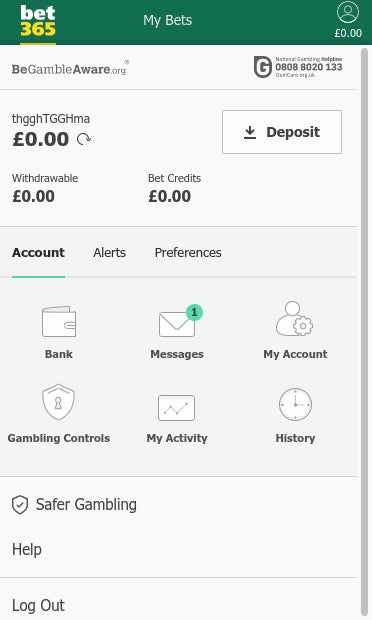Refresh balance with circular arrow icon

(x=84, y=139)
